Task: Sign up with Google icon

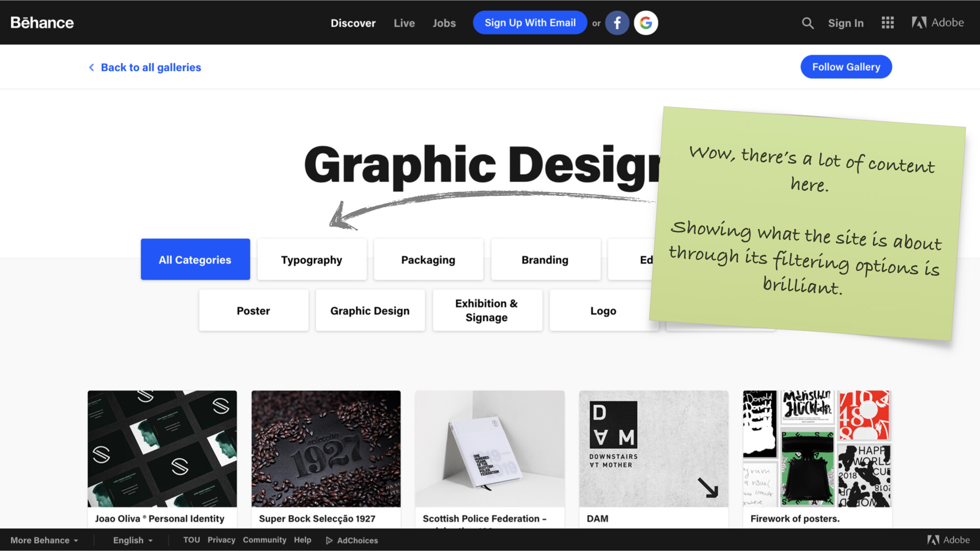Action: pyautogui.click(x=646, y=23)
